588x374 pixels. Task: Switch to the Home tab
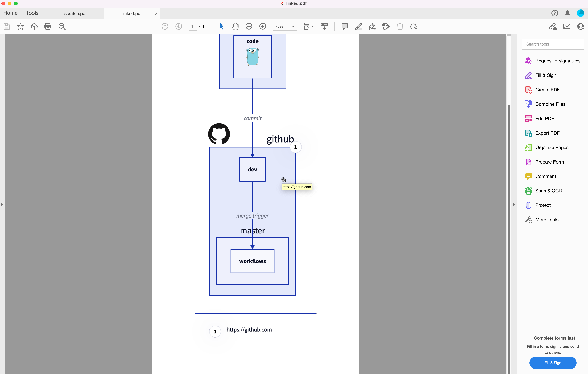pos(10,13)
